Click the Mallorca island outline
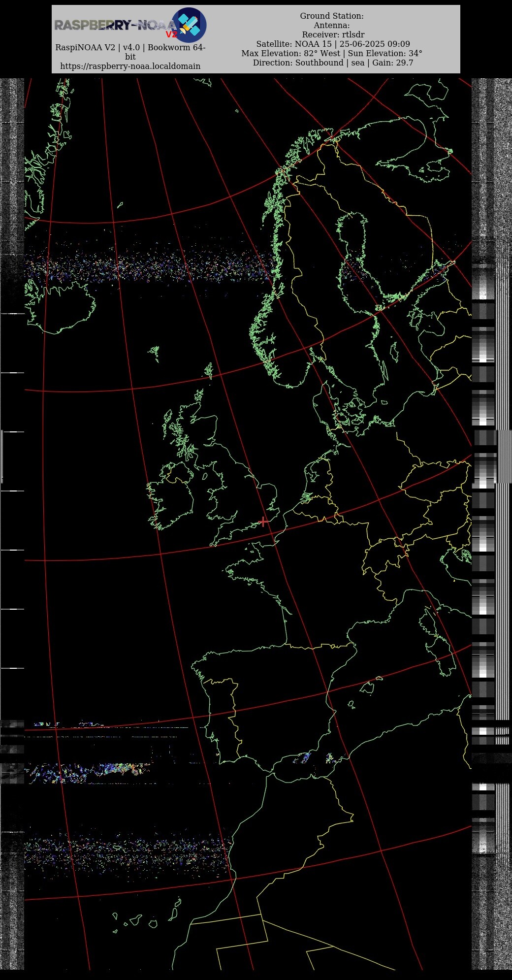 pos(367,687)
